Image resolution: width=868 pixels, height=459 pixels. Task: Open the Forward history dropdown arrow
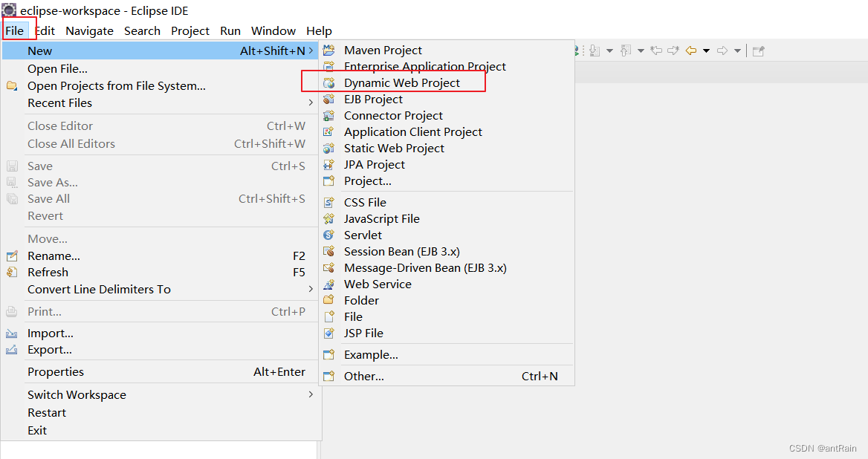(x=737, y=51)
